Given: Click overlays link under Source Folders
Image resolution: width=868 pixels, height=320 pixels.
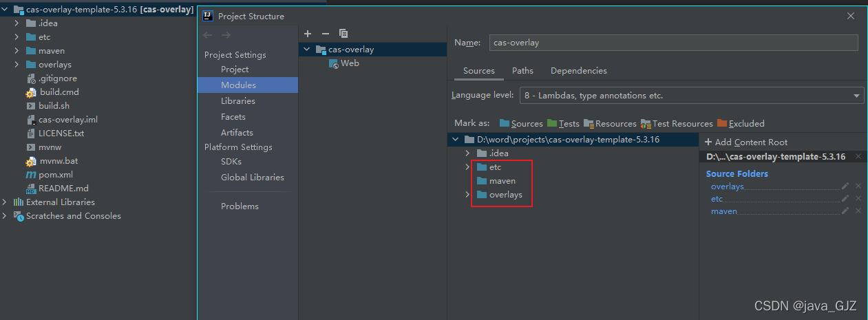Looking at the screenshot, I should [x=727, y=186].
